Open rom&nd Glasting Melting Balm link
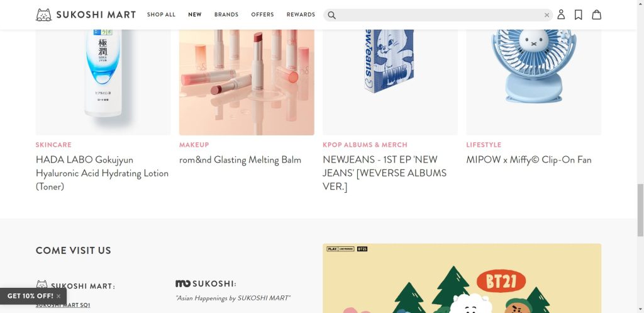This screenshot has height=313, width=644. click(240, 160)
